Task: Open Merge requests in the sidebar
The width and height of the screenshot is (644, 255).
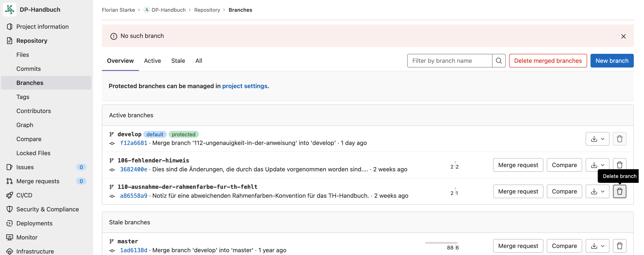Action: (38, 181)
